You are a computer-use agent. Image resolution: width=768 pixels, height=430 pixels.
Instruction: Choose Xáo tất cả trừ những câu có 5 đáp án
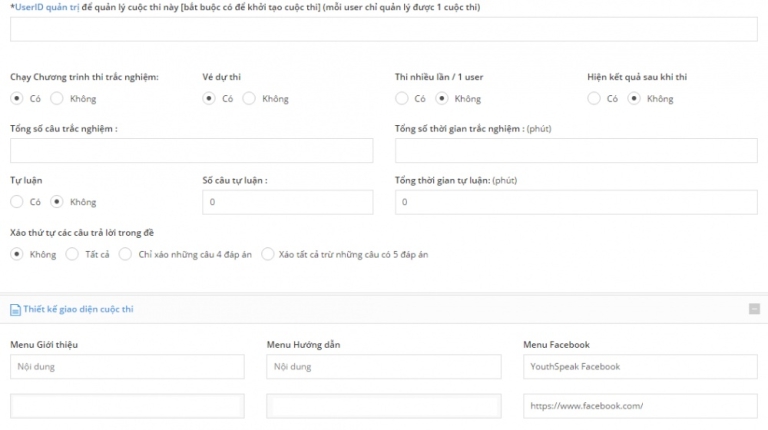click(267, 254)
